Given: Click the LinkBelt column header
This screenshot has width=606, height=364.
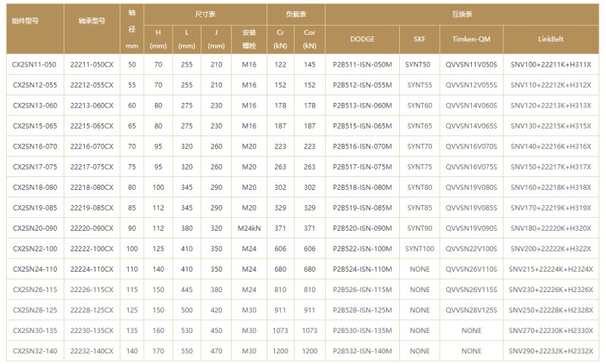Looking at the screenshot, I should coord(551,39).
